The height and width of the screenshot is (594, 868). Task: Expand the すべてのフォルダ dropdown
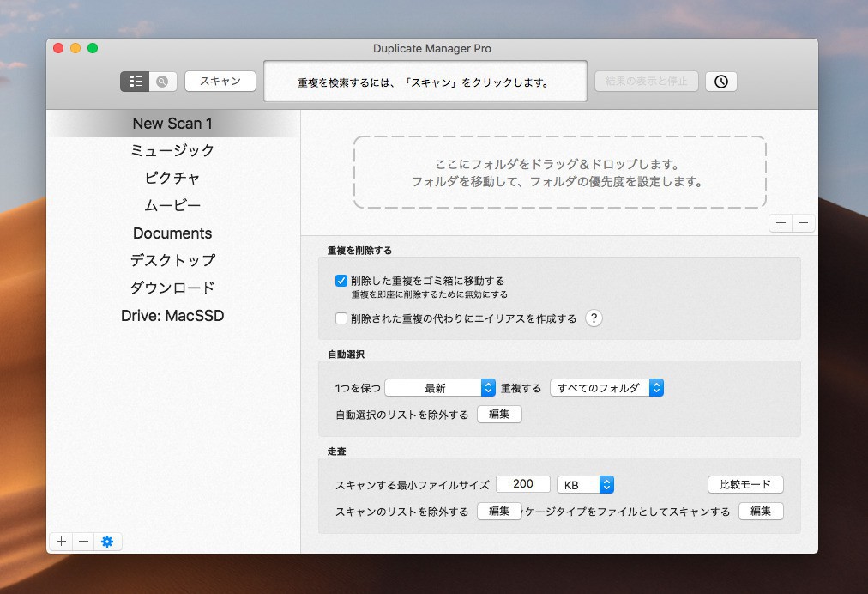click(x=606, y=388)
